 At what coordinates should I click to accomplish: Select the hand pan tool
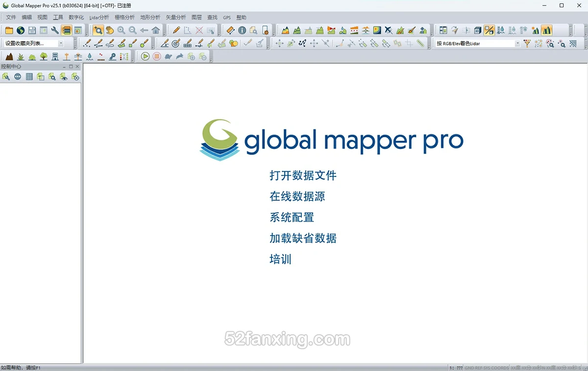coord(110,30)
